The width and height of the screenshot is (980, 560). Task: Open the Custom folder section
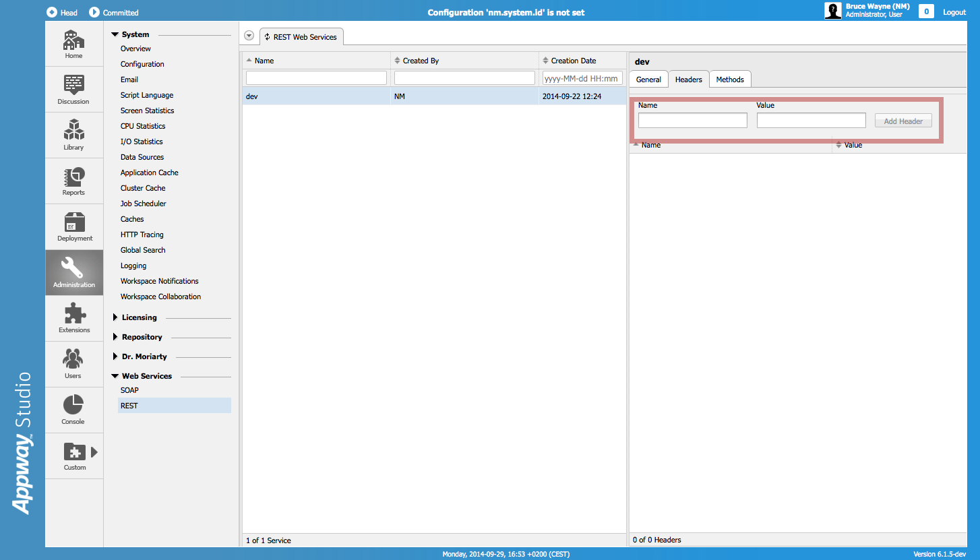[x=74, y=456]
